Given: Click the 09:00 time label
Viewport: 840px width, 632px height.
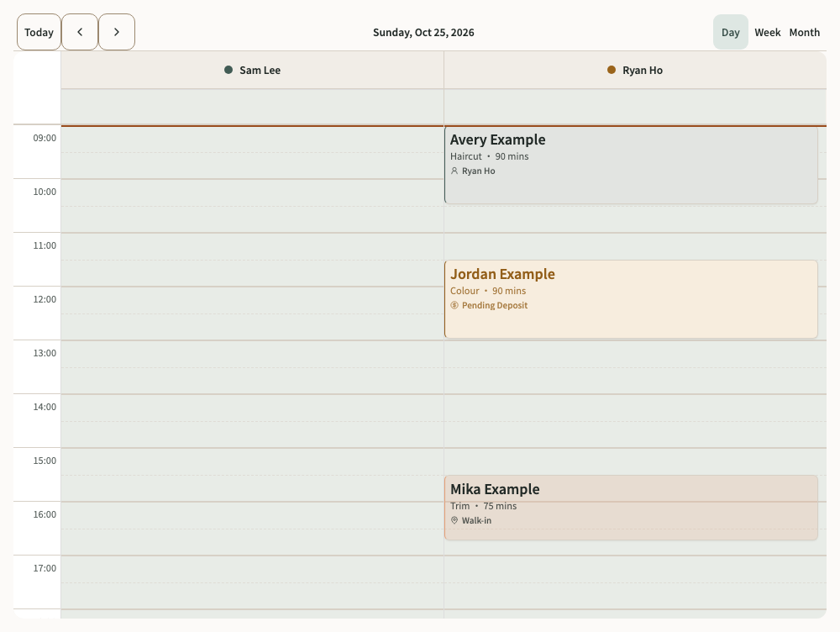Looking at the screenshot, I should (x=45, y=138).
